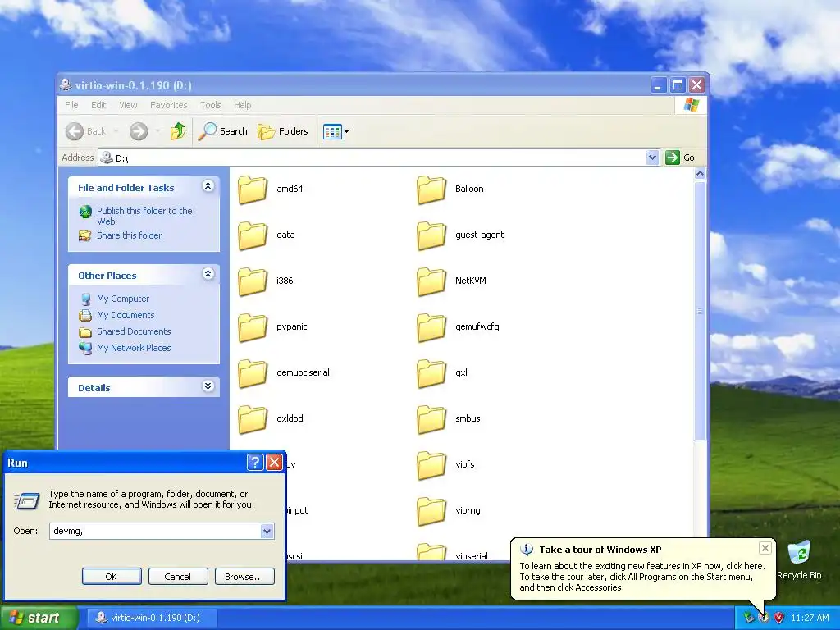This screenshot has height=630, width=840.
Task: Select the guest-agent folder icon
Action: pyautogui.click(x=431, y=235)
